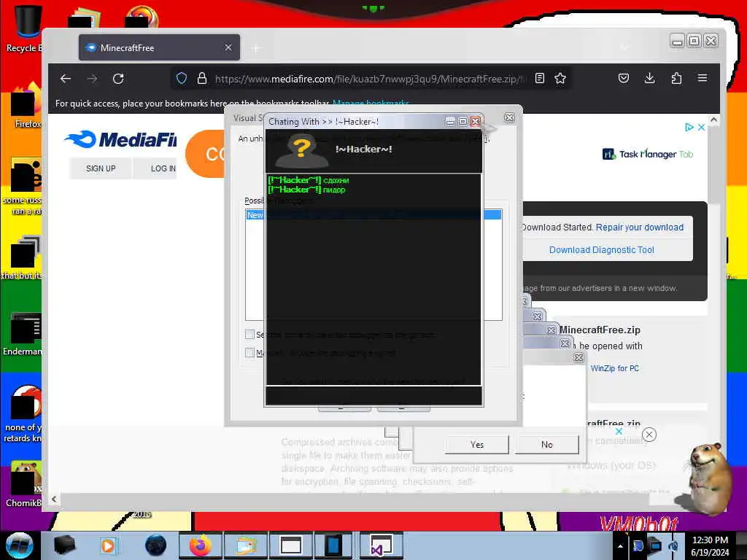Click Download Diagnostic Tool link

601,250
